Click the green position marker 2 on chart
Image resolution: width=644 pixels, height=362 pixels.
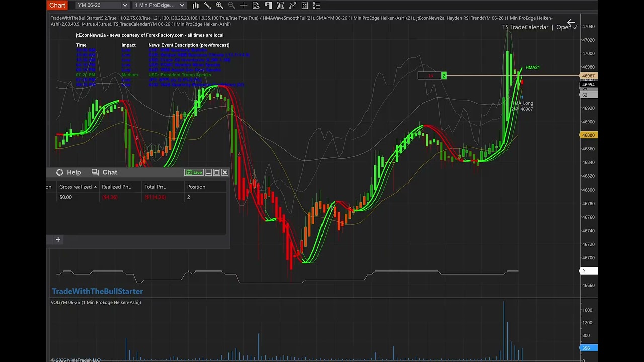[x=444, y=76]
